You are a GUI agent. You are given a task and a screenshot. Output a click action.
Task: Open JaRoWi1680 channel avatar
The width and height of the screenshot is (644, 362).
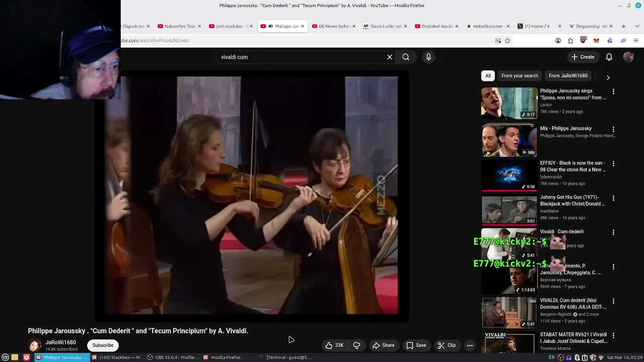click(x=35, y=345)
